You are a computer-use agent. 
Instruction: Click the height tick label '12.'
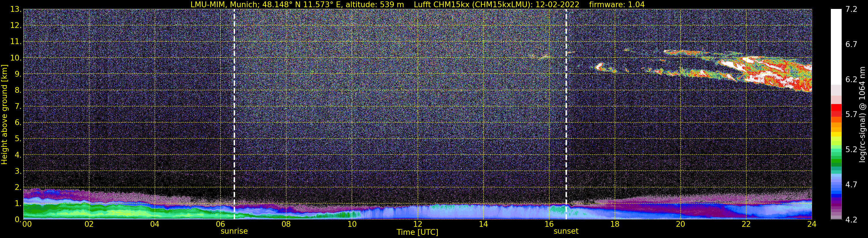tap(16, 25)
